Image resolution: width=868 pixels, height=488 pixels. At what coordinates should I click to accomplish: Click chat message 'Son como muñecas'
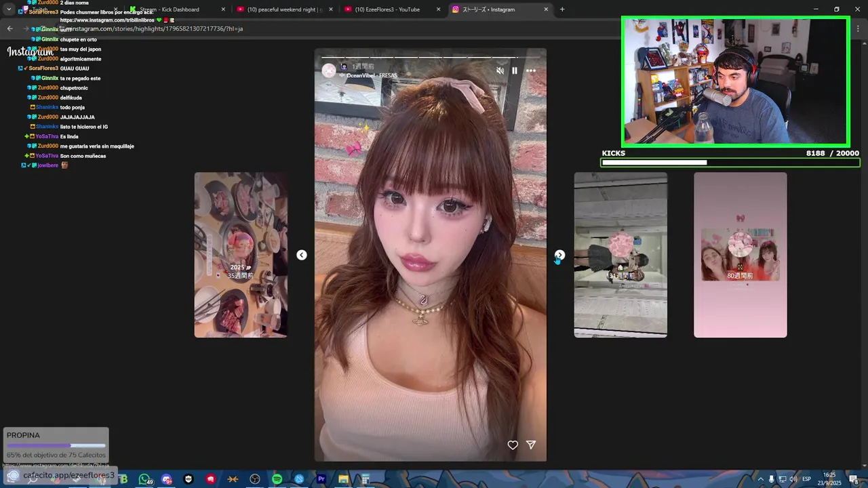coord(83,156)
